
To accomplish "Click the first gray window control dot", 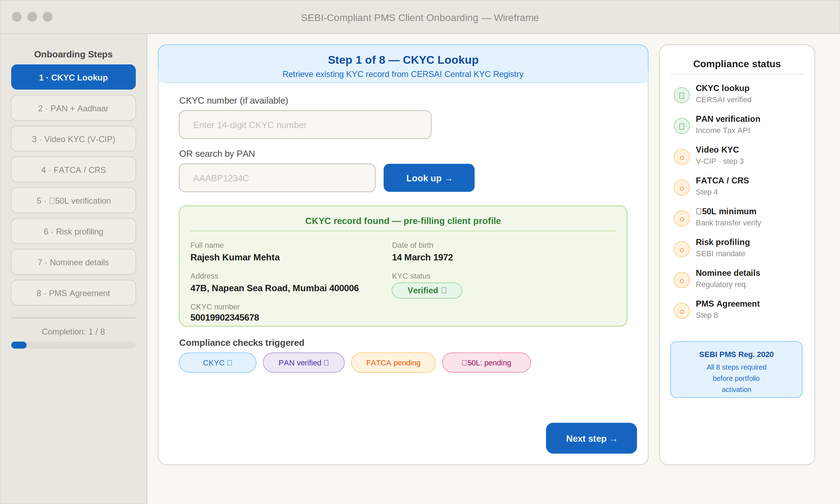I will [x=17, y=17].
